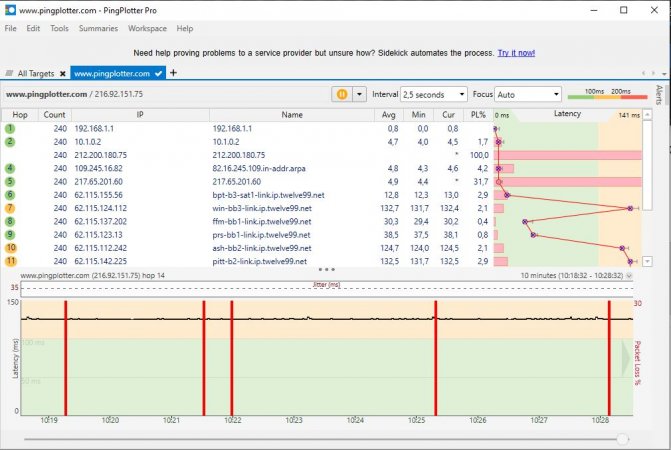Sort by the Hop column header
Viewport: 671px width, 450px height.
20,115
